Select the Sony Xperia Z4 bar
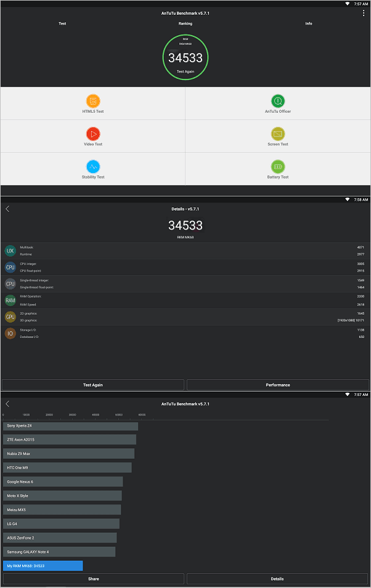371x588 pixels. 71,426
